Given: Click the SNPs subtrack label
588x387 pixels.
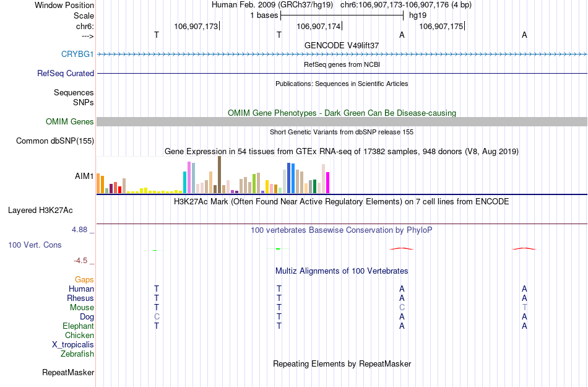Looking at the screenshot, I should [84, 102].
